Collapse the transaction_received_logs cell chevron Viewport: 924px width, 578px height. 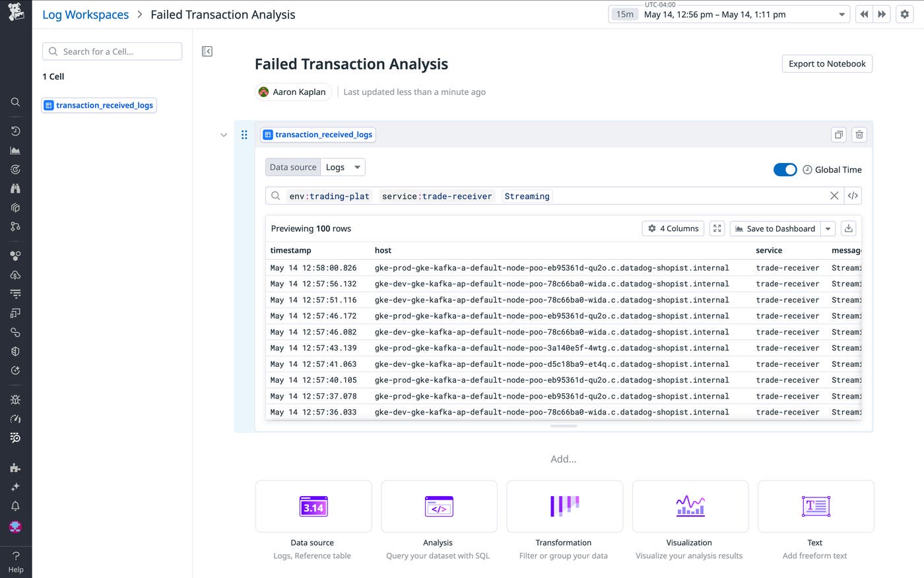click(x=224, y=135)
